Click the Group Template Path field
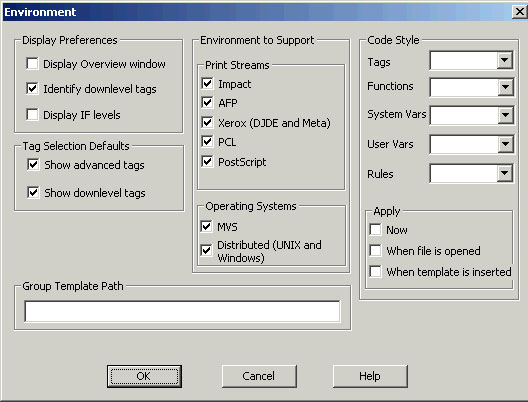This screenshot has width=528, height=402. point(182,311)
